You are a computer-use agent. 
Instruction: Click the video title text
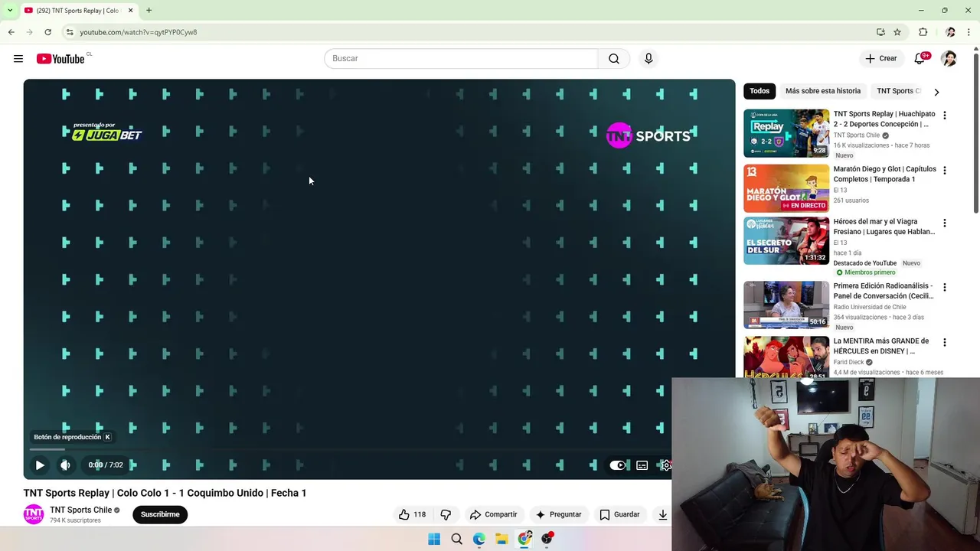[x=165, y=493]
